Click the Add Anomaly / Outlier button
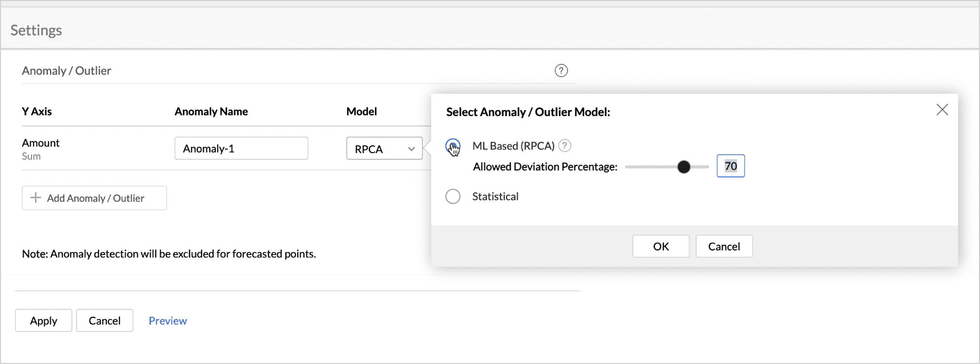Image resolution: width=980 pixels, height=364 pixels. pyautogui.click(x=95, y=198)
